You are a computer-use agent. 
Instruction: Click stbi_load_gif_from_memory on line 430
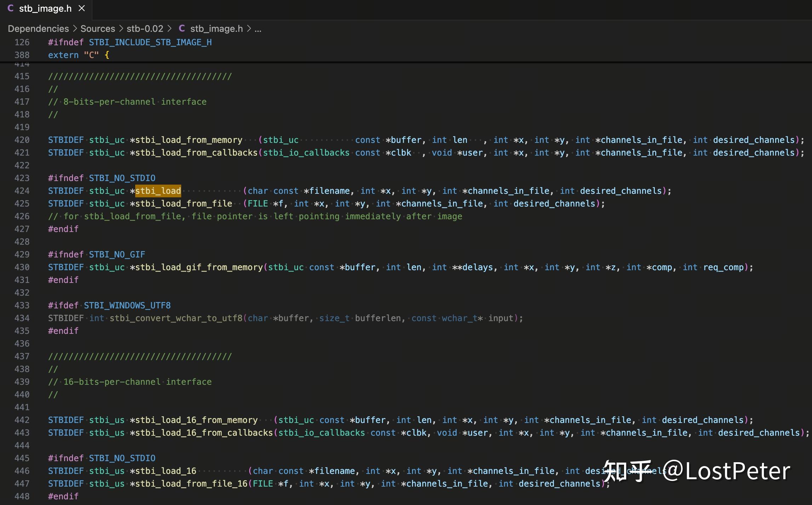199,267
